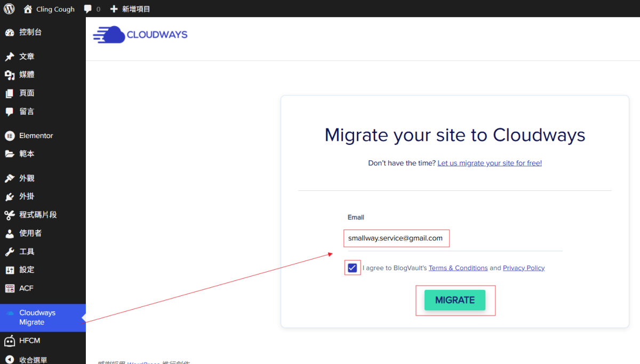Click the plus icon for 新增項目
Viewport: 640px width, 364px height.
point(114,9)
